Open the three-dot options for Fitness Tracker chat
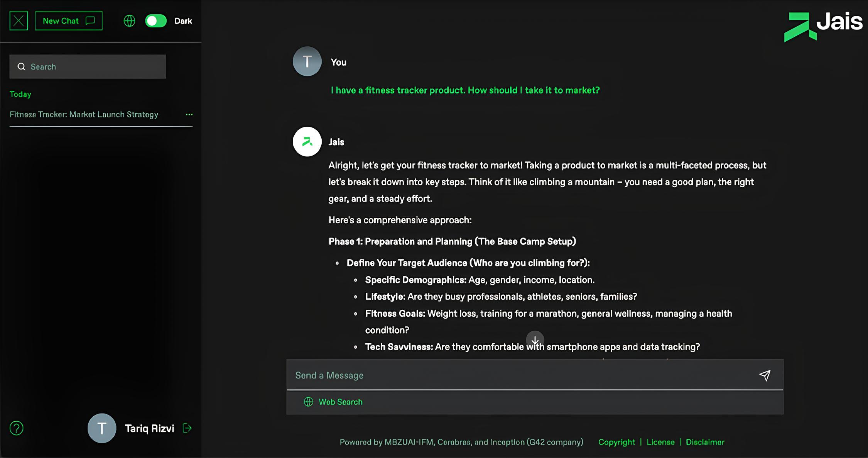This screenshot has height=458, width=868. click(189, 115)
